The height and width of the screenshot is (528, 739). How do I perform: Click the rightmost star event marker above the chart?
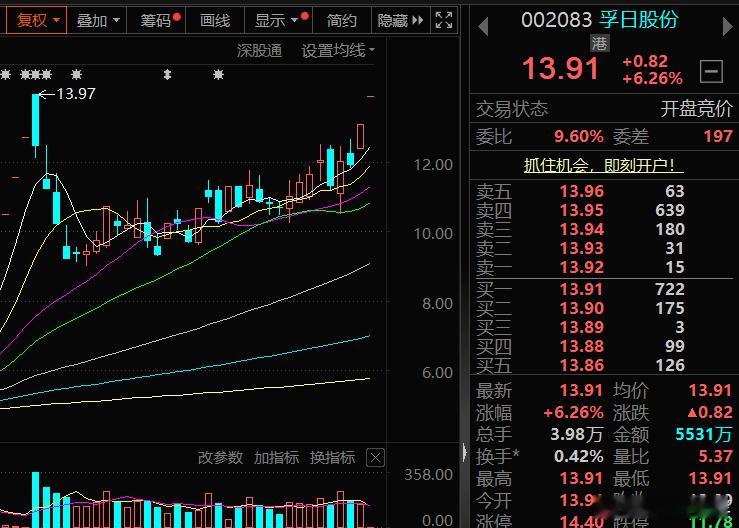click(x=218, y=74)
